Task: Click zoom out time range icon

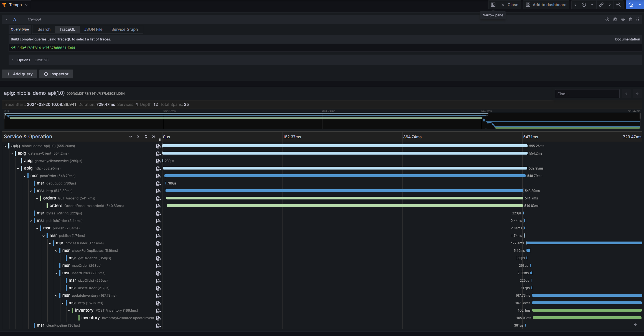Action: tap(618, 5)
